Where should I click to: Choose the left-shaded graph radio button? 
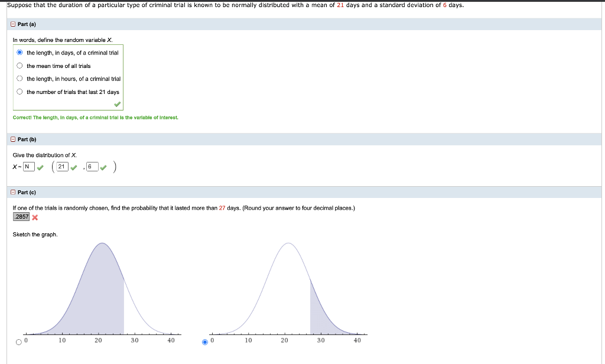click(18, 342)
